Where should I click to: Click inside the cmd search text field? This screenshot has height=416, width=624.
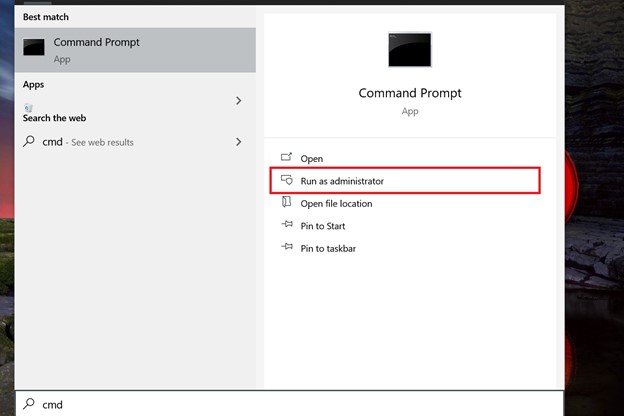click(289, 404)
